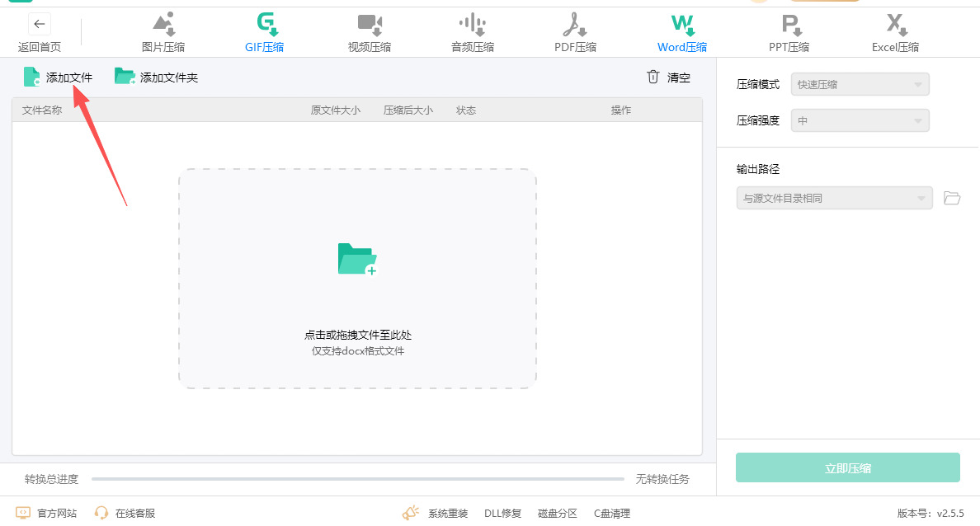Image resolution: width=980 pixels, height=526 pixels.
Task: Open the 图片压缩 image compression tool
Action: 163,32
